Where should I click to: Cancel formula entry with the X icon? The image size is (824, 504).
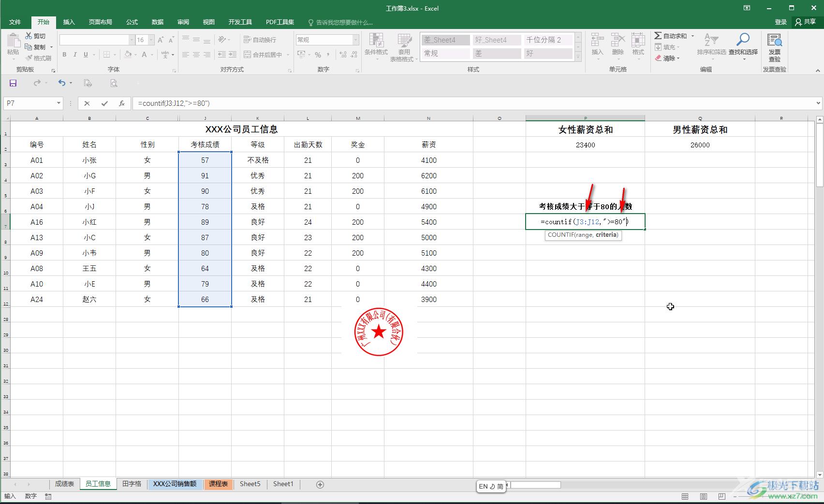[87, 103]
